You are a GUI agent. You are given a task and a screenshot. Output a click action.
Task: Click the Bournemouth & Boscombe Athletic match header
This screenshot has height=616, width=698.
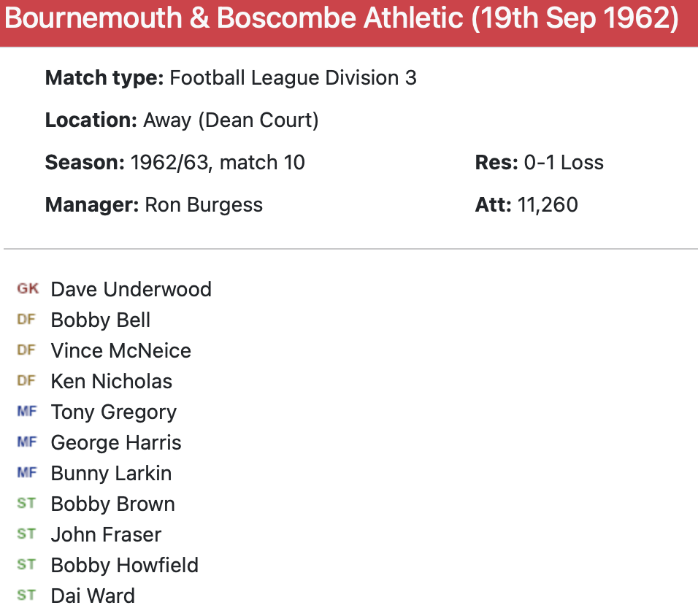tap(342, 19)
